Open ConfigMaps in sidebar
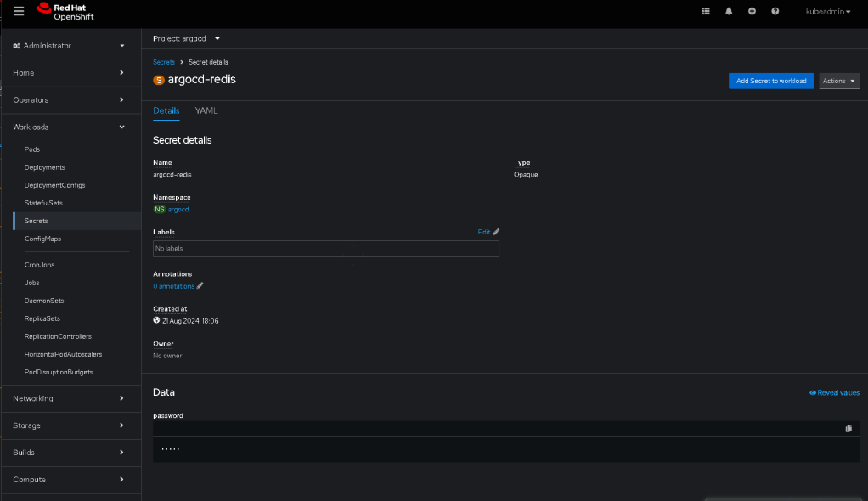868x501 pixels. click(x=42, y=239)
